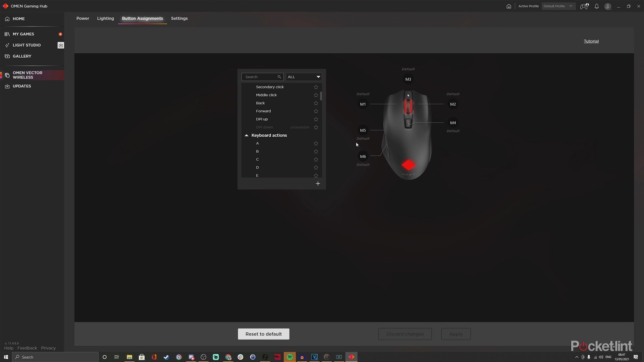Switch to the Lighting tab
The width and height of the screenshot is (644, 362).
coord(105,18)
